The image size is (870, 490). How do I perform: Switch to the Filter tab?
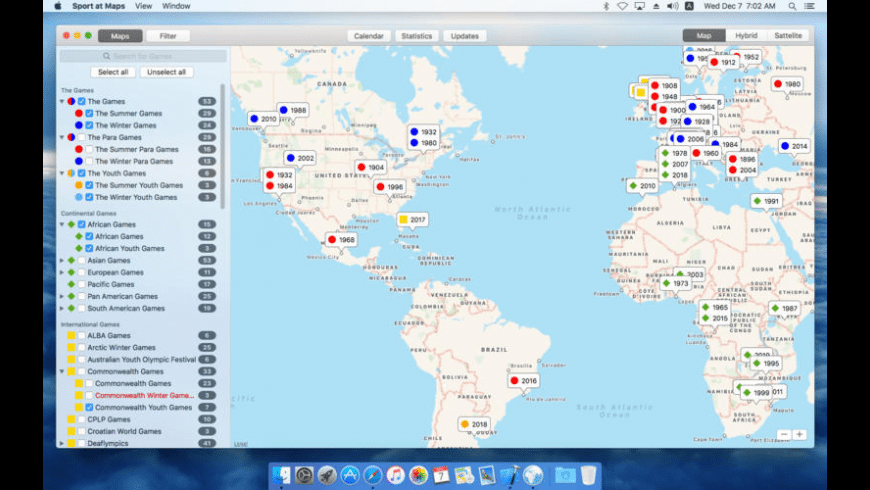168,36
